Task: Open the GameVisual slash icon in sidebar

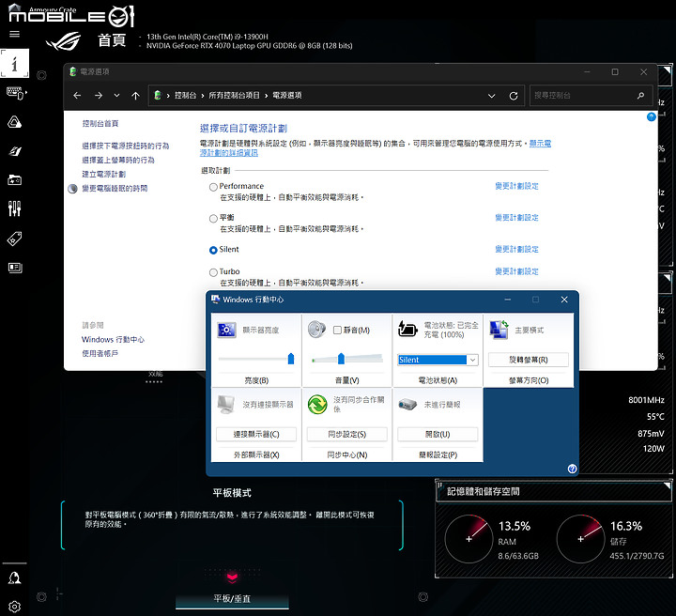Action: tap(15, 151)
